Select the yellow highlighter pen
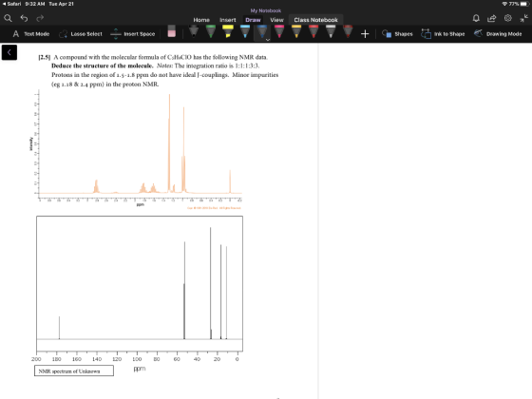532x399 pixels. pyautogui.click(x=228, y=31)
